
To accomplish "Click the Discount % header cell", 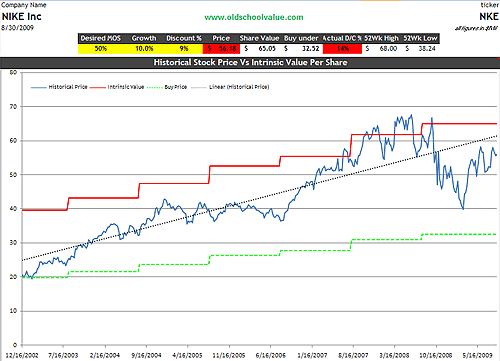I will (x=184, y=38).
